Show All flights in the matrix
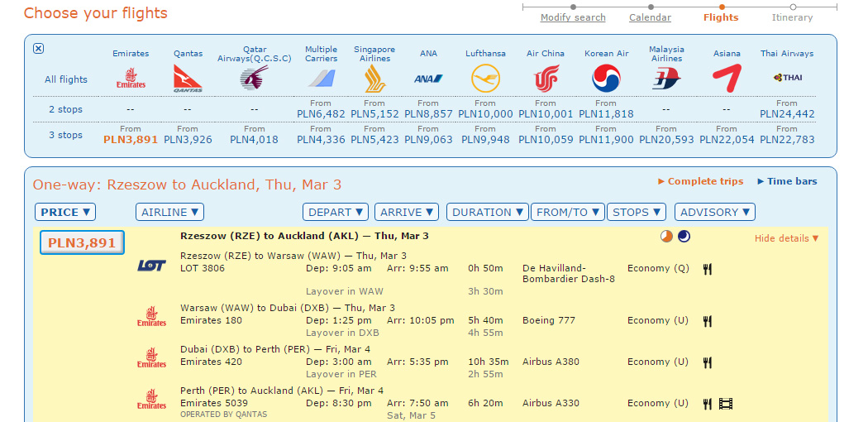868x422 pixels. point(66,79)
